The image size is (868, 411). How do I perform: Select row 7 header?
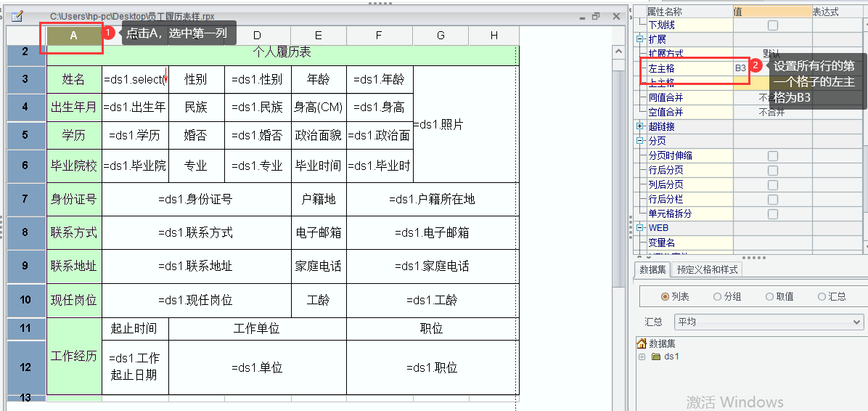[26, 200]
